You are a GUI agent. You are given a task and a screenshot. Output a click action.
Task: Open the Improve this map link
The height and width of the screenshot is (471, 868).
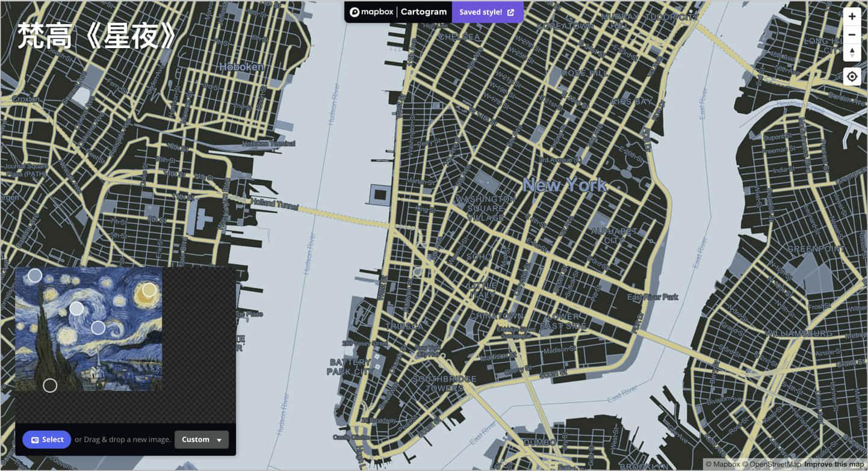click(833, 464)
